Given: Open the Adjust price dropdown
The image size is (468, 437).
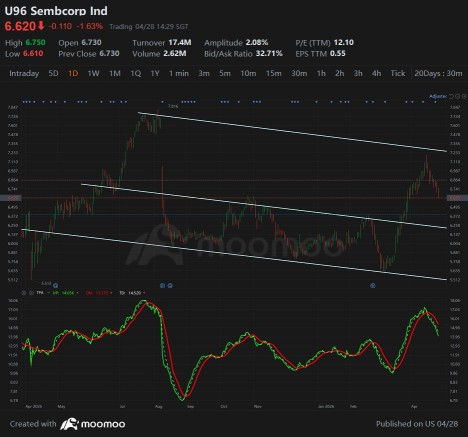Looking at the screenshot, I should point(438,96).
